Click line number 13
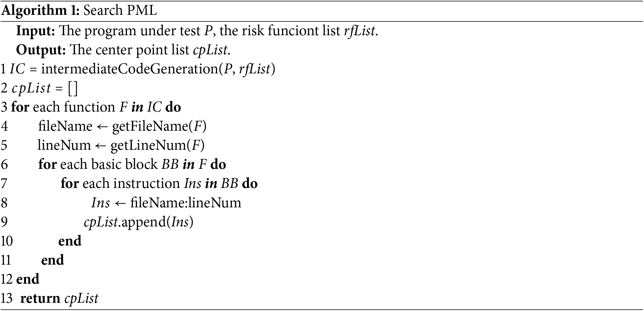This screenshot has height=311, width=644. pos(6,298)
